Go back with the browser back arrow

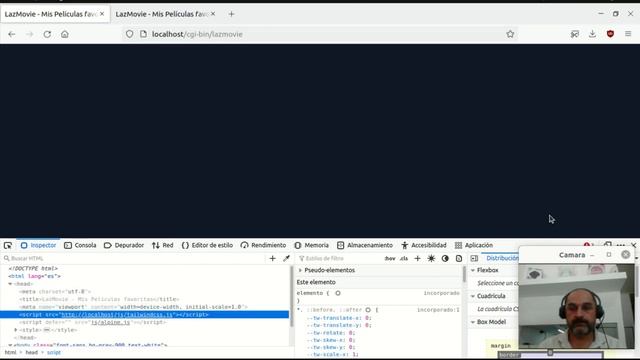coord(11,34)
